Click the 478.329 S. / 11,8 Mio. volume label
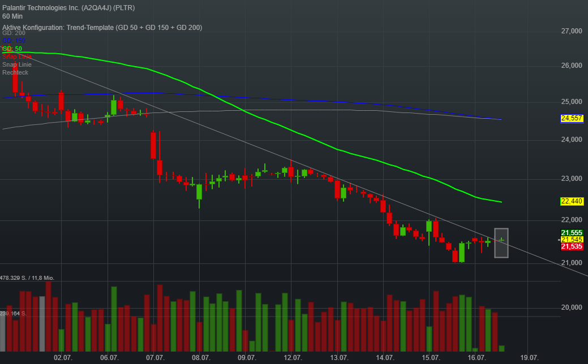 pos(27,278)
